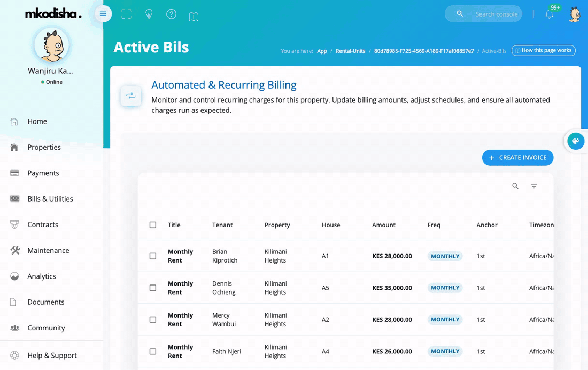Toggle the sidebar hamburger menu button

point(103,14)
